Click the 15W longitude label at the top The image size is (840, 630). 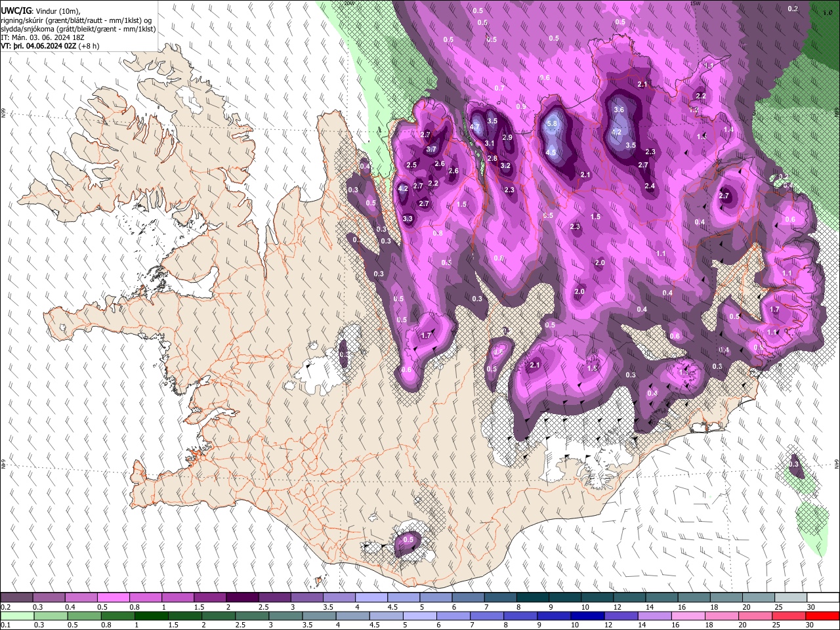click(x=695, y=3)
